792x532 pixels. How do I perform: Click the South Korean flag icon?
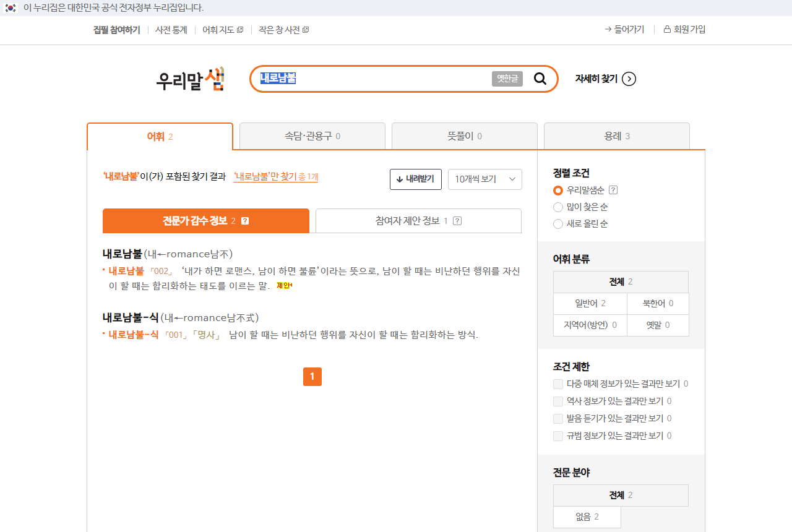(x=11, y=8)
